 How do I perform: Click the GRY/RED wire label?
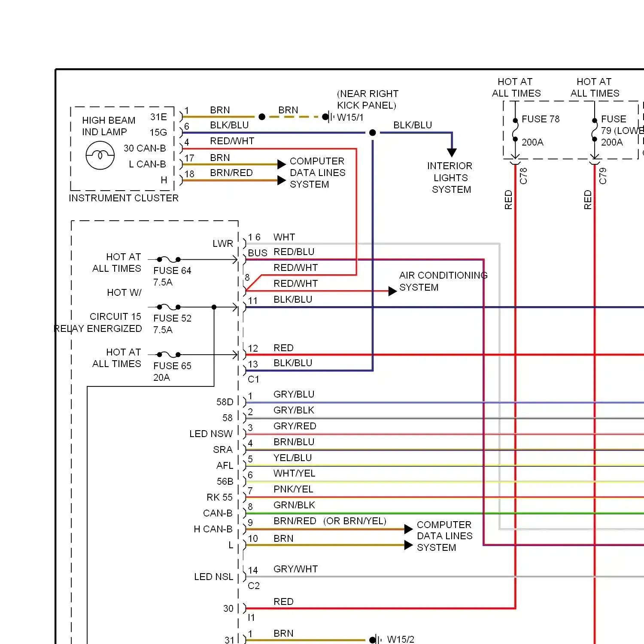295,426
